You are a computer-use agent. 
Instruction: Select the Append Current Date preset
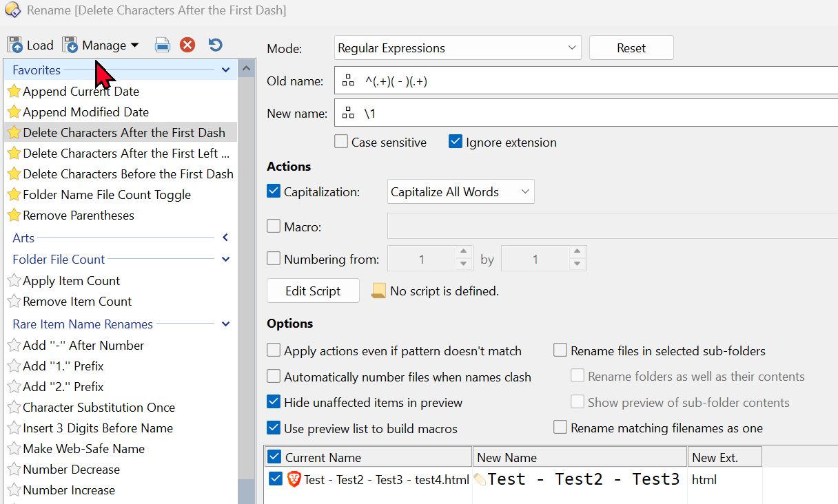81,92
